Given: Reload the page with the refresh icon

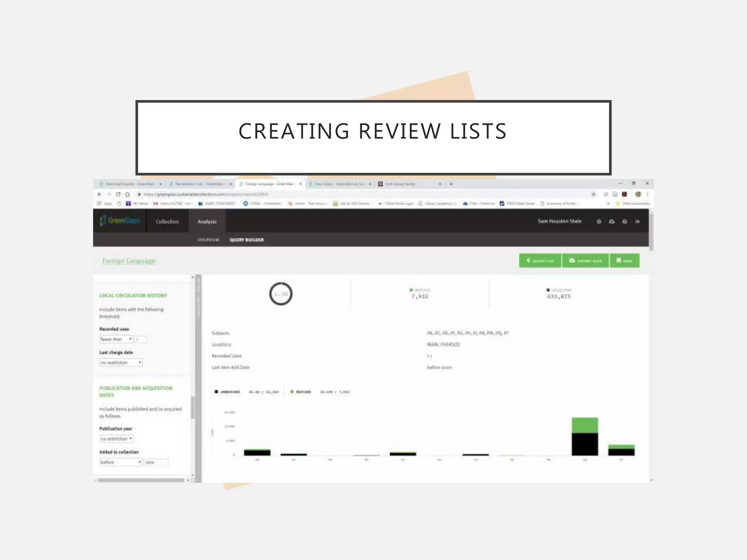Looking at the screenshot, I should click(118, 194).
